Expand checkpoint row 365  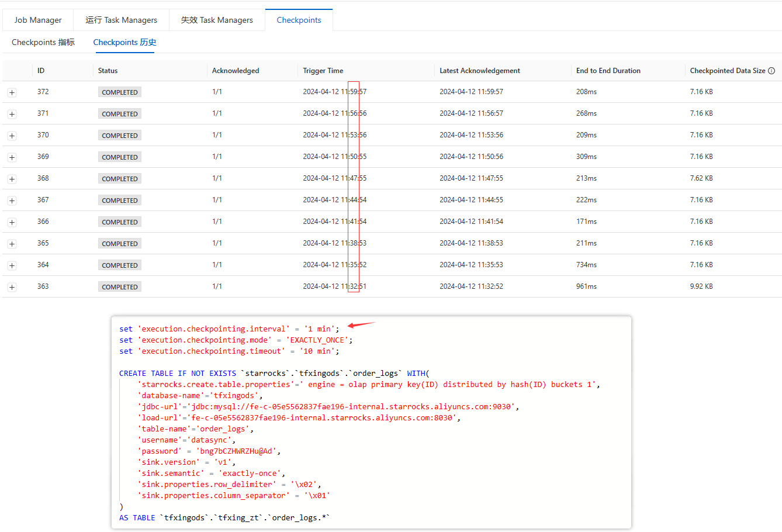tap(12, 244)
